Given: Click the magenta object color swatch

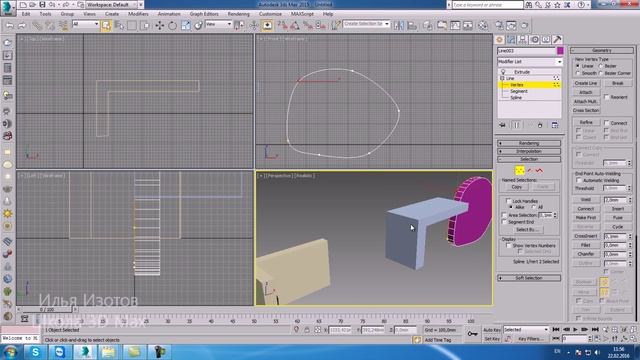Looking at the screenshot, I should 560,51.
